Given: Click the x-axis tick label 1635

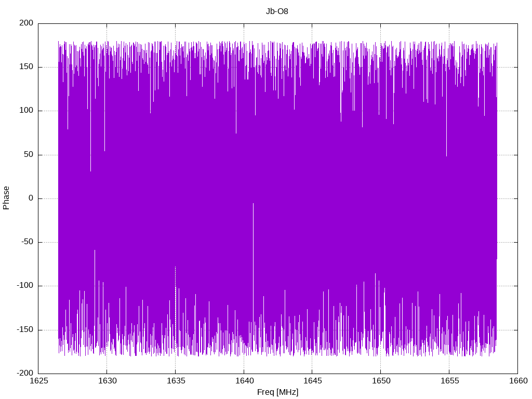Looking at the screenshot, I should [x=176, y=381].
